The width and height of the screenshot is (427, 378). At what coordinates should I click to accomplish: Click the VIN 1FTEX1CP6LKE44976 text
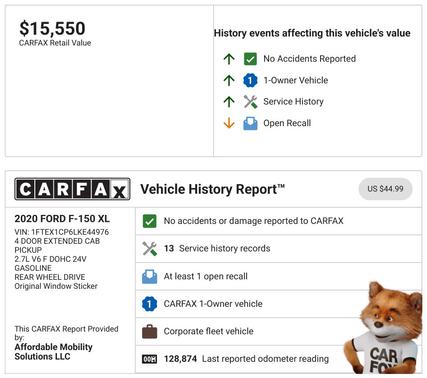point(62,232)
